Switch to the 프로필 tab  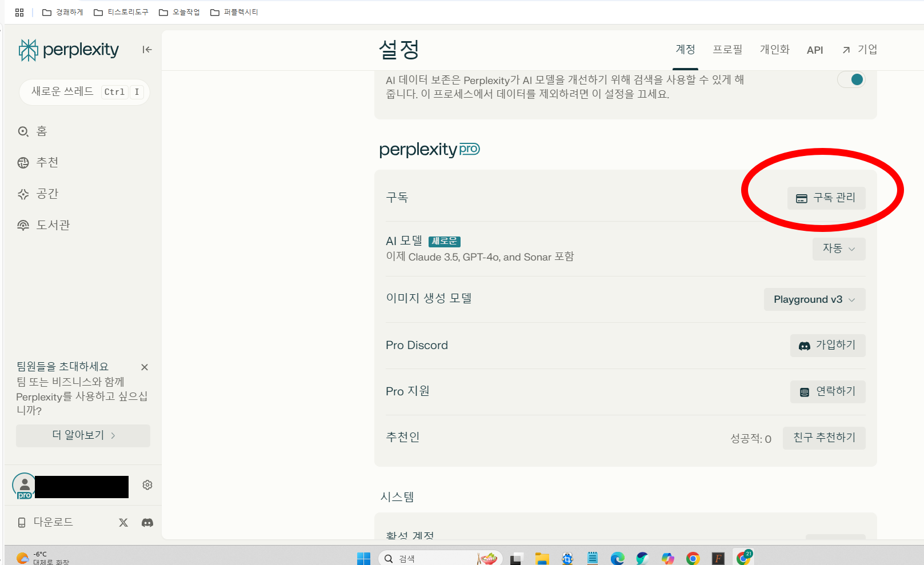tap(727, 50)
